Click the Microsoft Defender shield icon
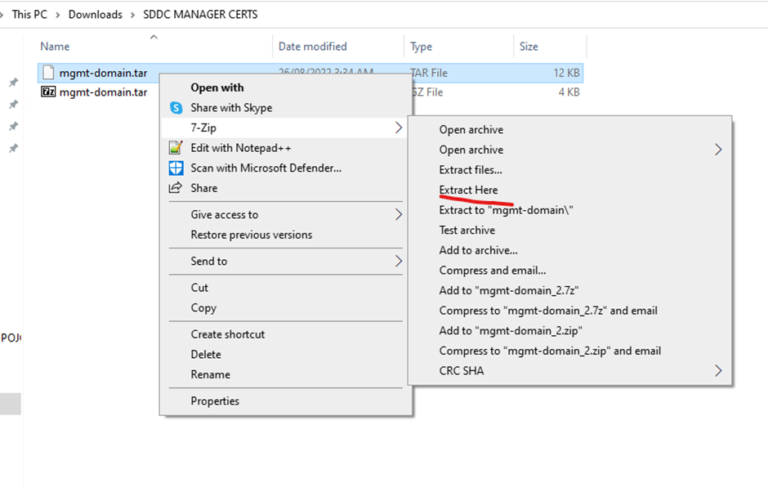 [176, 168]
